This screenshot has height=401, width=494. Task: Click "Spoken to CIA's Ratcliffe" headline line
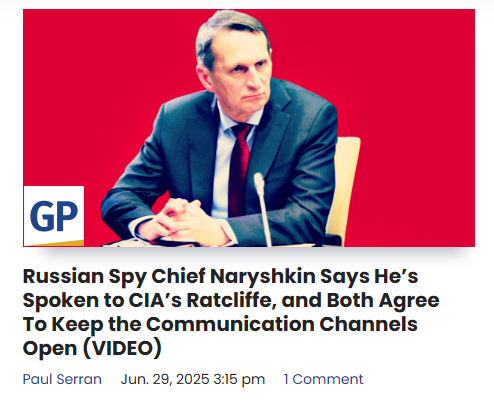pyautogui.click(x=149, y=300)
